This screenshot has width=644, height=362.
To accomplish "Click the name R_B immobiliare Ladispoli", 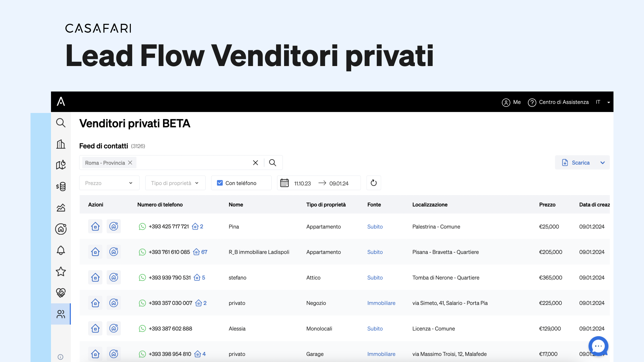I will tap(259, 252).
